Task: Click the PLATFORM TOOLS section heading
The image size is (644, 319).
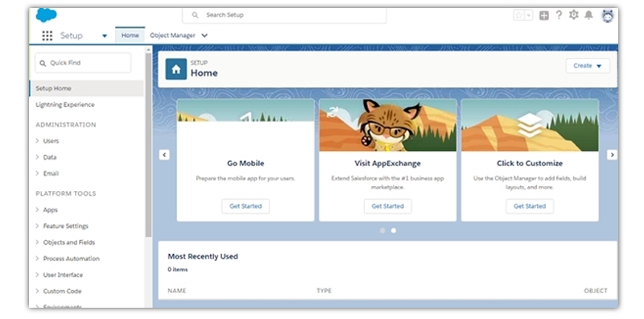Action: 66,193
